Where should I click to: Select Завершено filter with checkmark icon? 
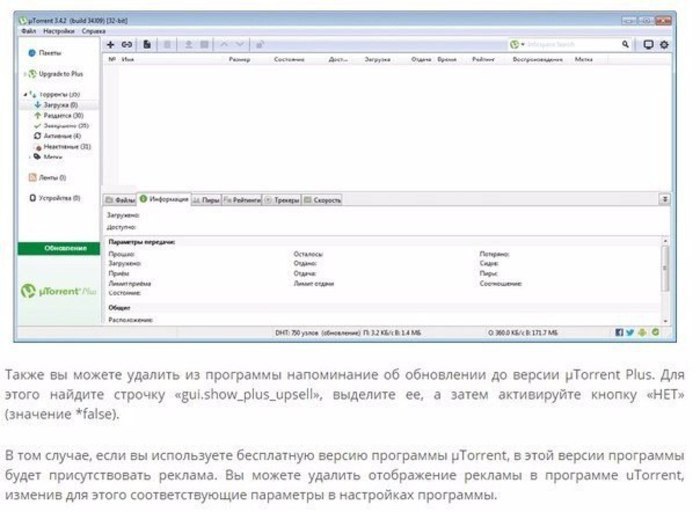pyautogui.click(x=62, y=125)
